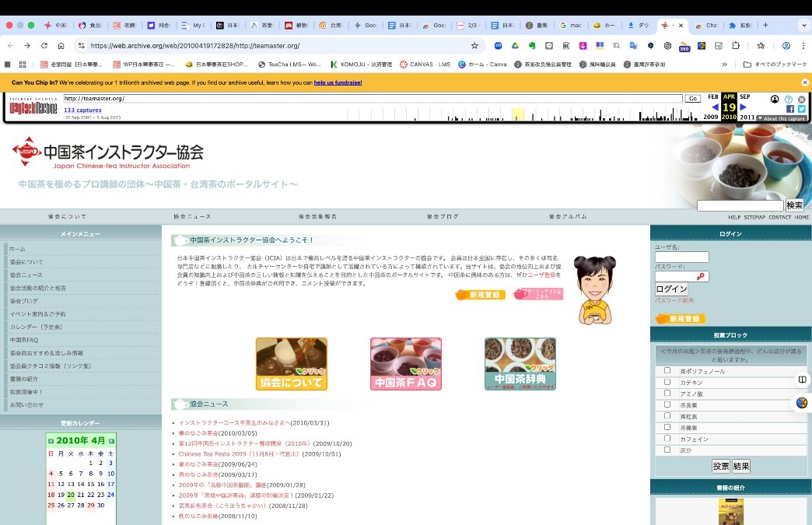This screenshot has width=812, height=525.
Task: Open the 中国茶辞典 banner icon
Action: click(x=520, y=363)
